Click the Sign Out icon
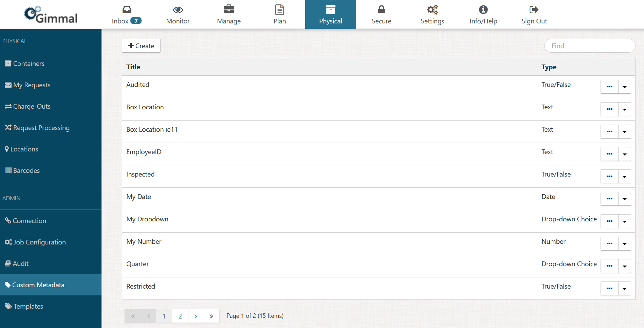 coord(534,10)
